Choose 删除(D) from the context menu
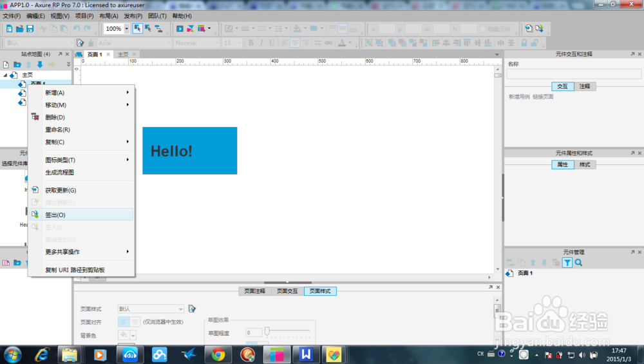 (81, 117)
